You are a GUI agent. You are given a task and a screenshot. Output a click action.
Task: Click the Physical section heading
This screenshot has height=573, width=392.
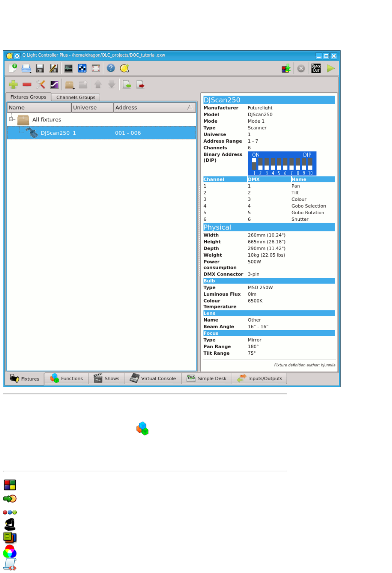point(269,227)
